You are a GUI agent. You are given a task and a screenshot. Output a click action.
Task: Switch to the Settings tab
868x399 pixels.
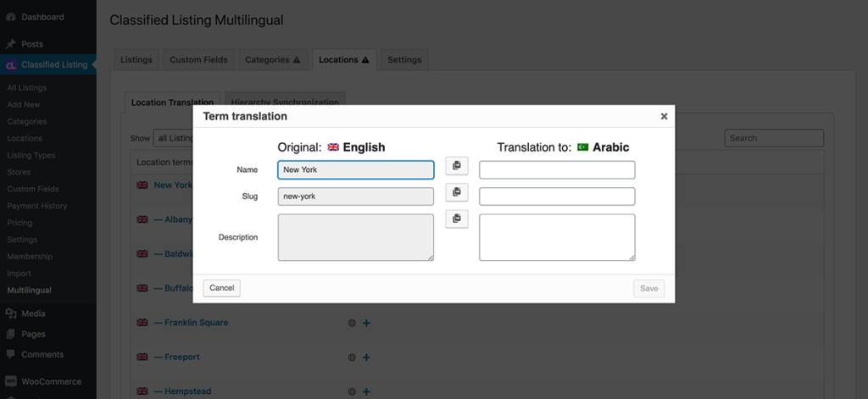(x=404, y=60)
